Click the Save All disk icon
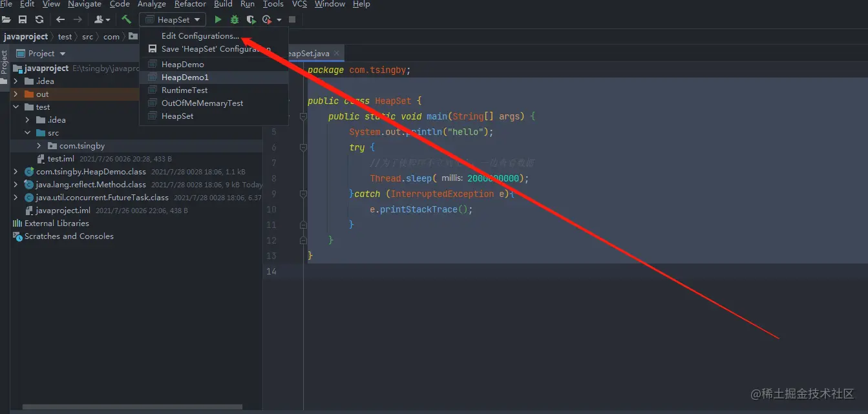 pos(23,20)
